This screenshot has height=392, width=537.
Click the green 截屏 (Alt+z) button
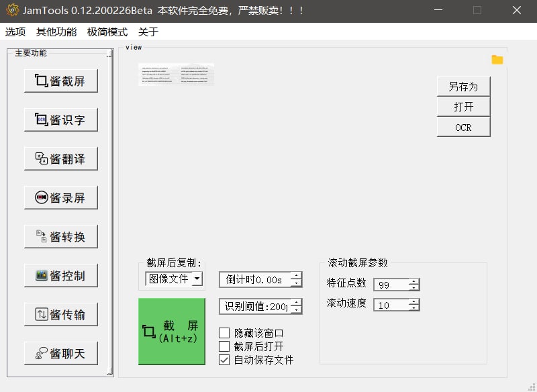172,332
